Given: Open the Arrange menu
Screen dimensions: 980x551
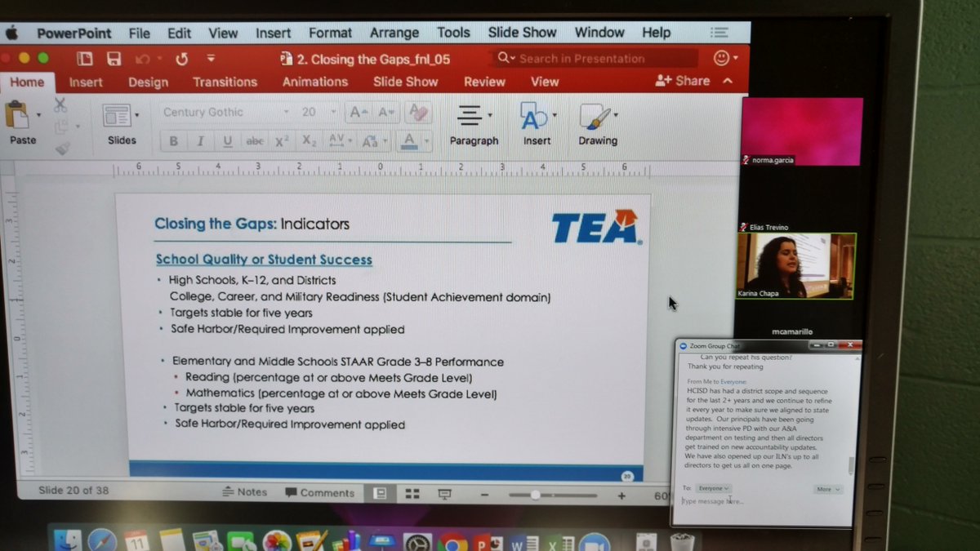Looking at the screenshot, I should [x=394, y=33].
